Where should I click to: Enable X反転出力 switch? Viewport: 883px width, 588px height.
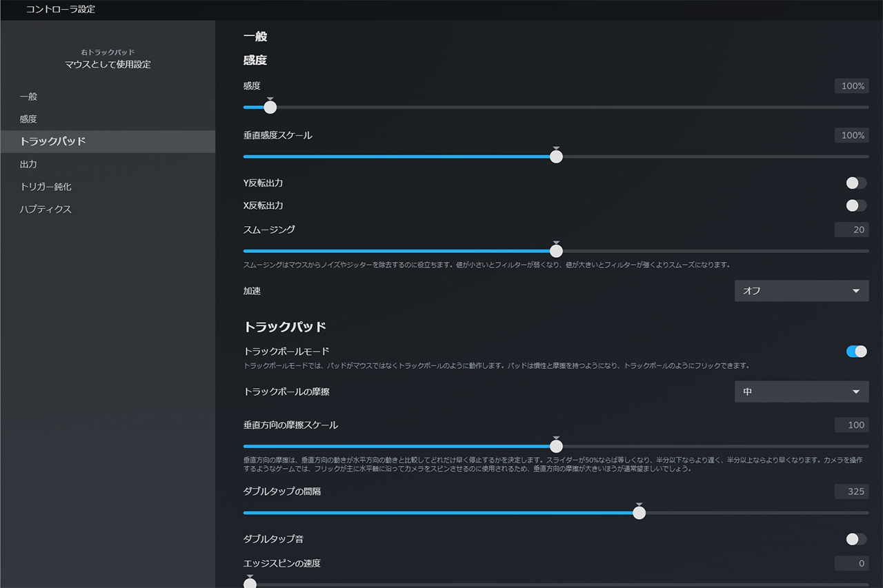pos(856,205)
